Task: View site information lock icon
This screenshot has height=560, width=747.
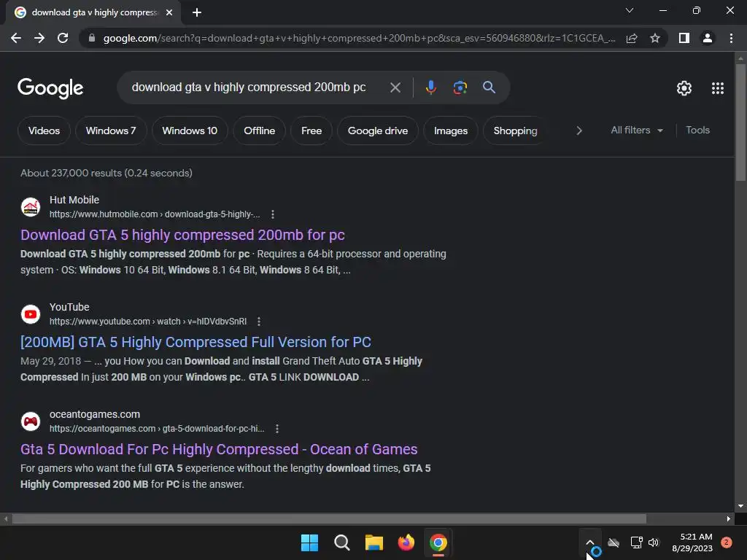Action: pyautogui.click(x=92, y=38)
